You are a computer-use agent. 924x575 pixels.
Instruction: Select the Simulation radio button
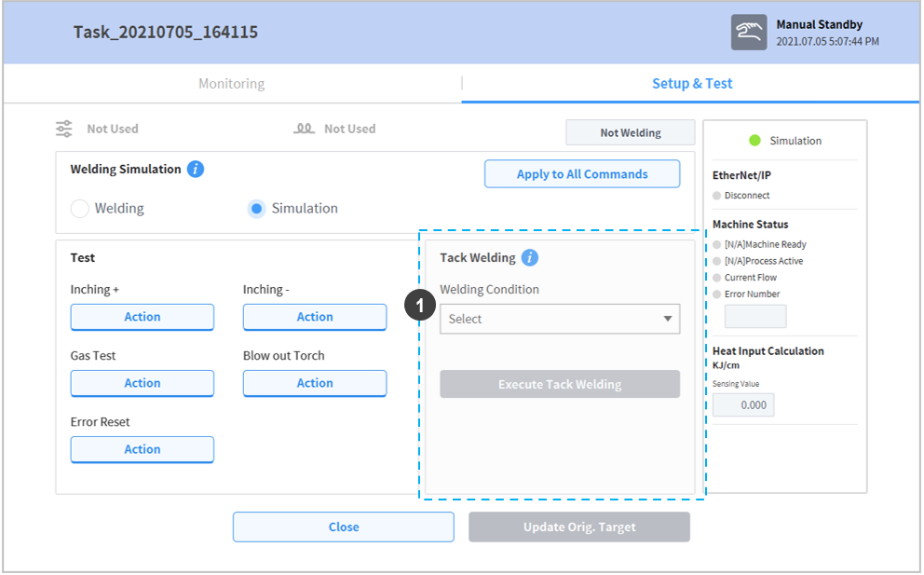click(x=256, y=209)
